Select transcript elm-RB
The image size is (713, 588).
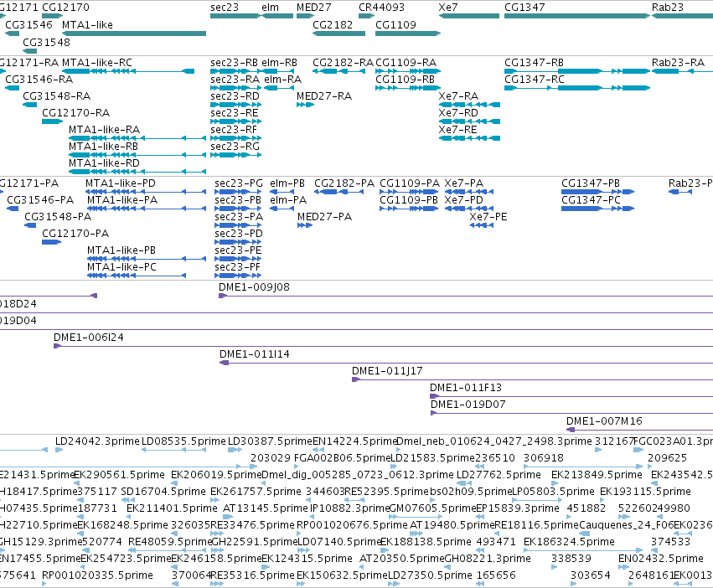pos(277,71)
